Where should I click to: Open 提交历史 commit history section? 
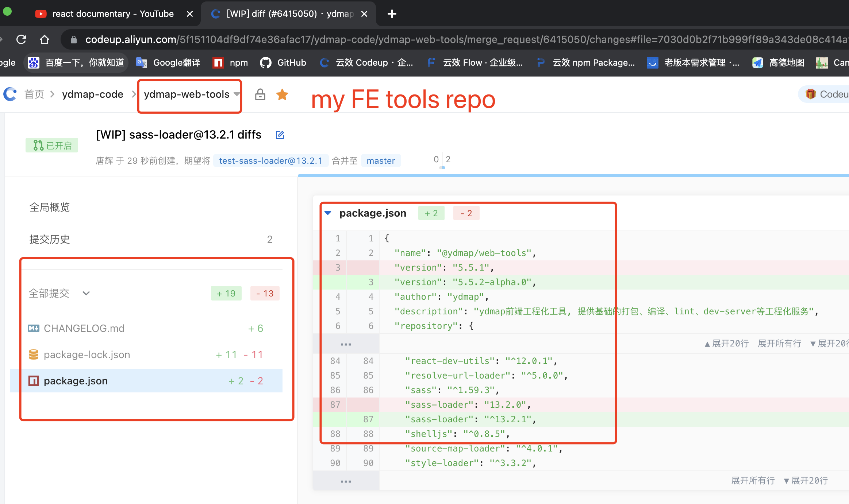click(50, 239)
